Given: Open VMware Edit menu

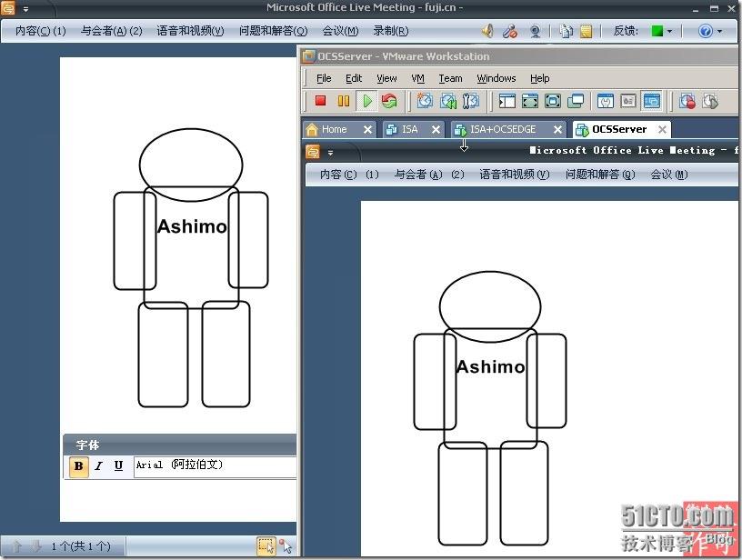Looking at the screenshot, I should point(354,78).
